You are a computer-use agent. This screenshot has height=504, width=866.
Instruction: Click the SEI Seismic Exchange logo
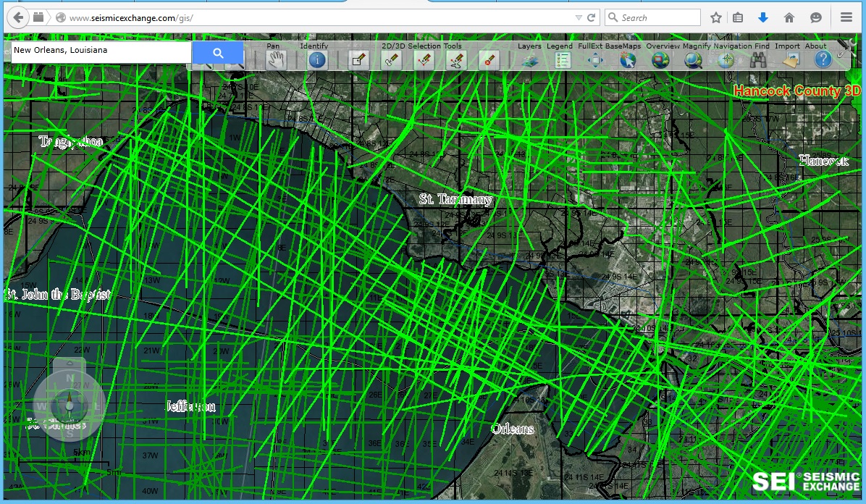click(807, 482)
